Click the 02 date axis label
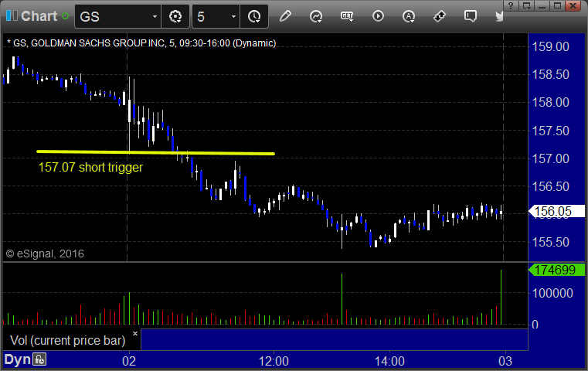Viewport: 588px width, 371px height. [129, 361]
